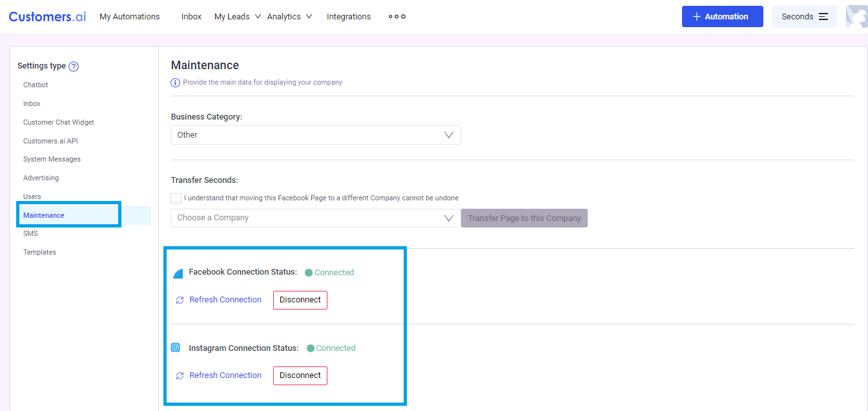Open SMS settings
868x411 pixels.
[x=30, y=233]
